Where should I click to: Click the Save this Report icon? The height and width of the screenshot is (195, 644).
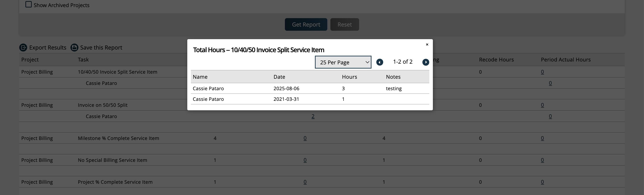tap(74, 48)
